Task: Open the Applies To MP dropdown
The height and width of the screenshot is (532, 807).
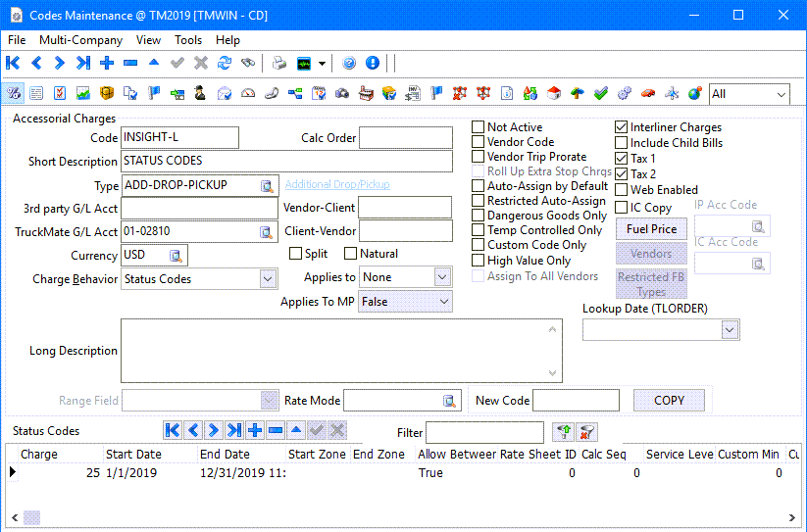Action: pyautogui.click(x=443, y=302)
